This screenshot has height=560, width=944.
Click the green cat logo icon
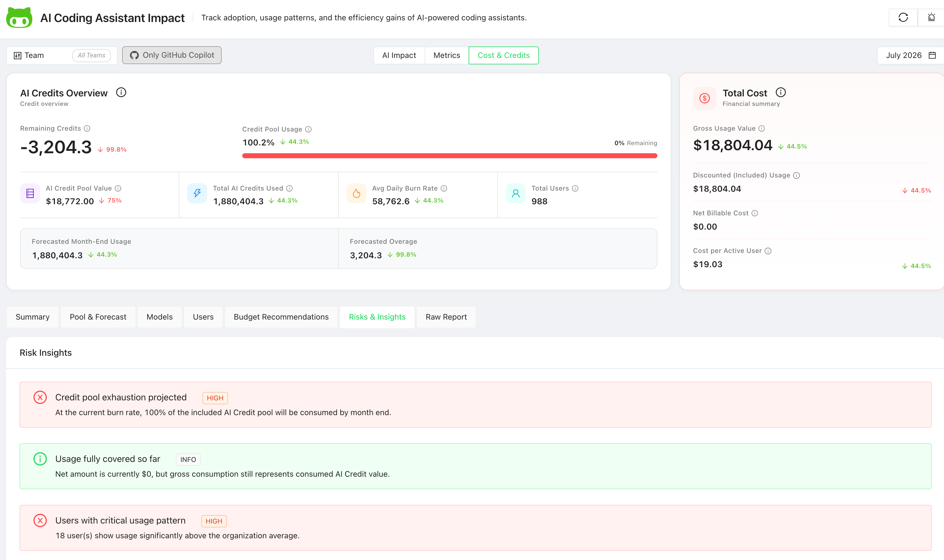tap(19, 18)
